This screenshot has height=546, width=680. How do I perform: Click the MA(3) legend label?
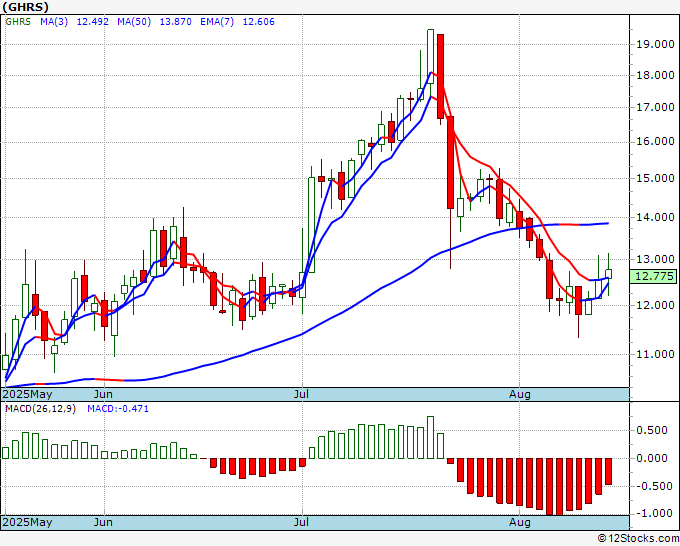click(x=54, y=22)
